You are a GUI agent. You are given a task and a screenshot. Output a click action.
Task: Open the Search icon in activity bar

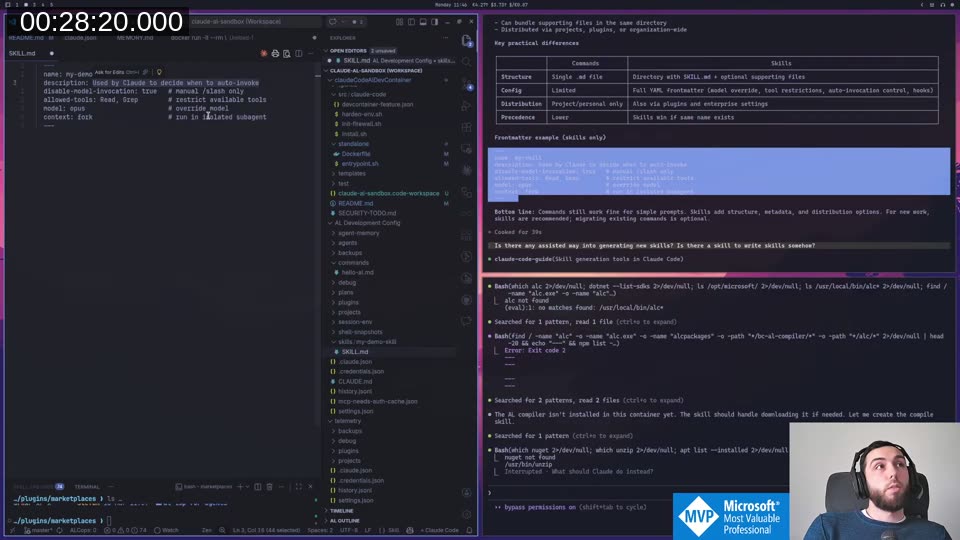tap(467, 62)
